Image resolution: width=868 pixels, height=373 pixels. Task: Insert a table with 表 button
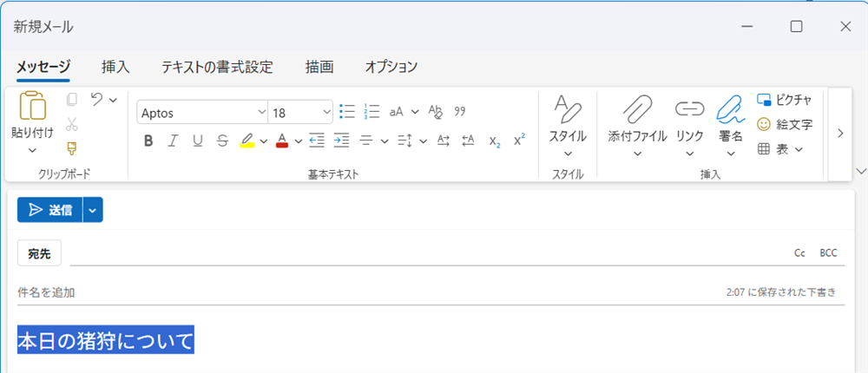779,149
